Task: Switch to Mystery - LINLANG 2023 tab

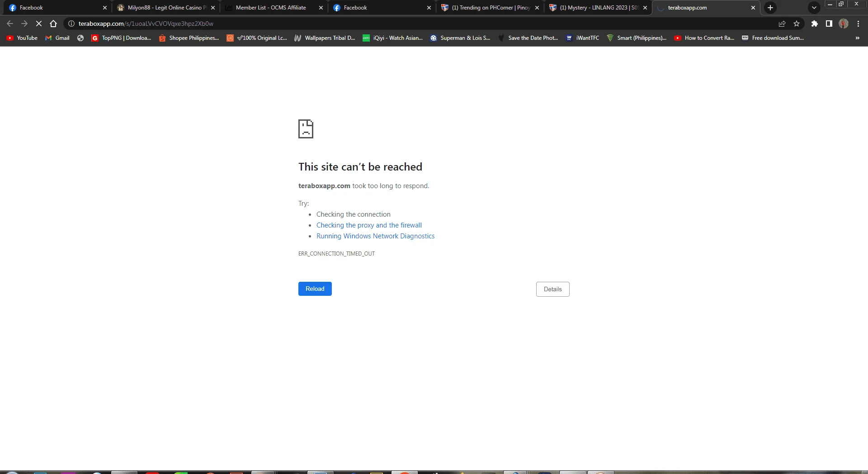Action: (x=598, y=8)
